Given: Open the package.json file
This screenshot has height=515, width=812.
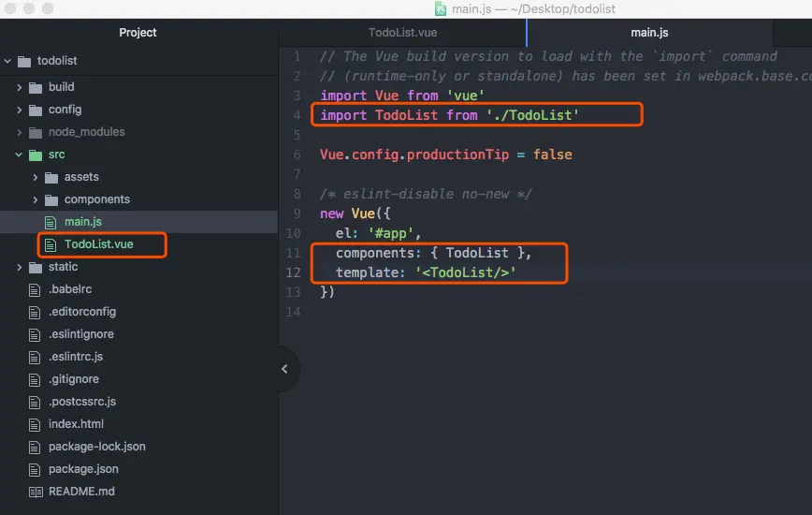Looking at the screenshot, I should pyautogui.click(x=83, y=469).
